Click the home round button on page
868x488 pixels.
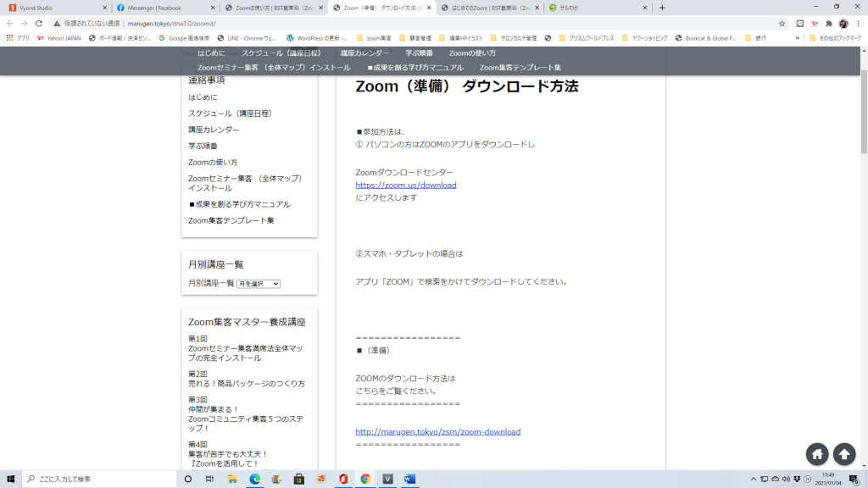click(x=817, y=454)
